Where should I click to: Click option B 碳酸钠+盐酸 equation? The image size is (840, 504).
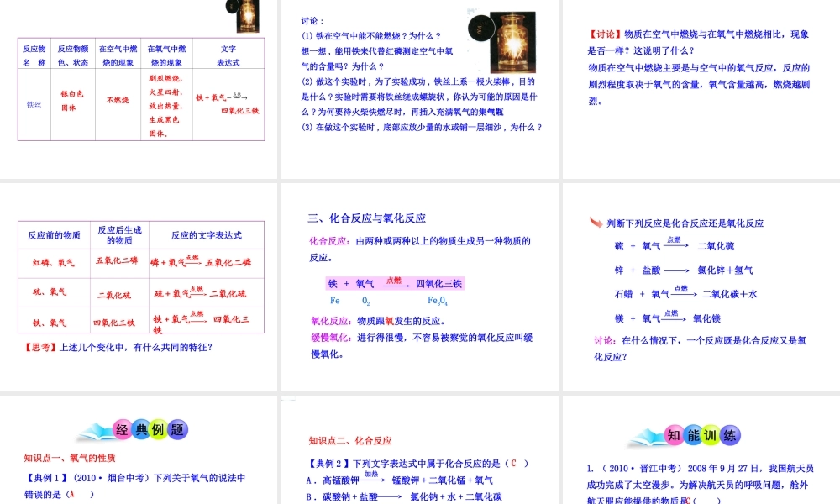click(404, 497)
